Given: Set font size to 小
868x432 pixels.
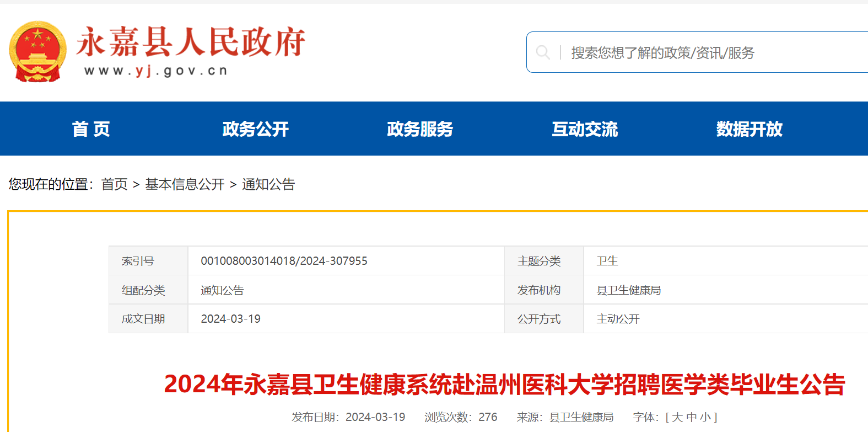Looking at the screenshot, I should (705, 417).
